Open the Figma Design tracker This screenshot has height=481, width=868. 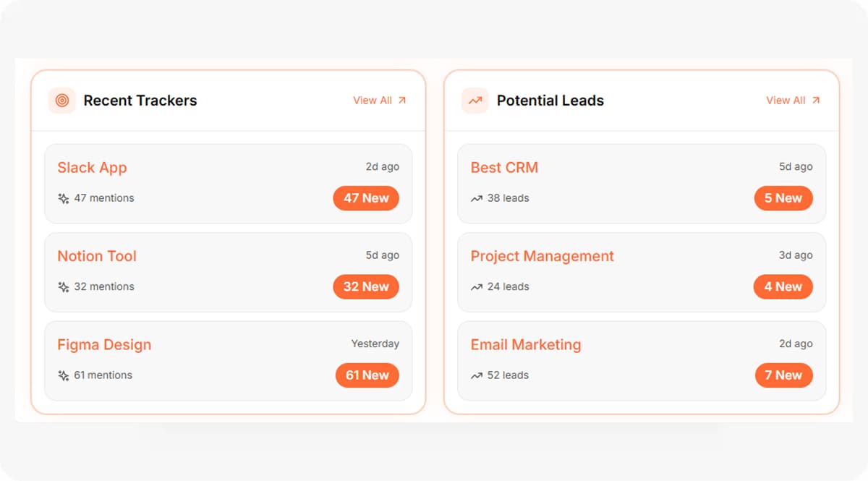click(x=104, y=344)
